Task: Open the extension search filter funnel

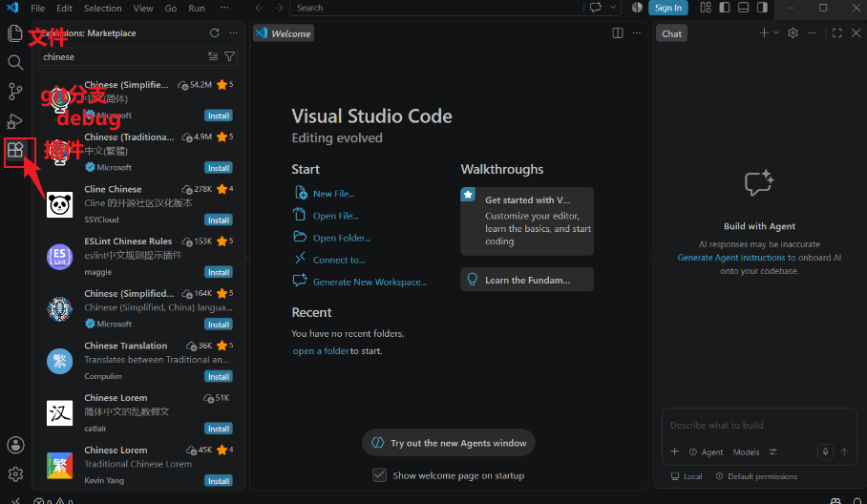Action: pyautogui.click(x=229, y=56)
